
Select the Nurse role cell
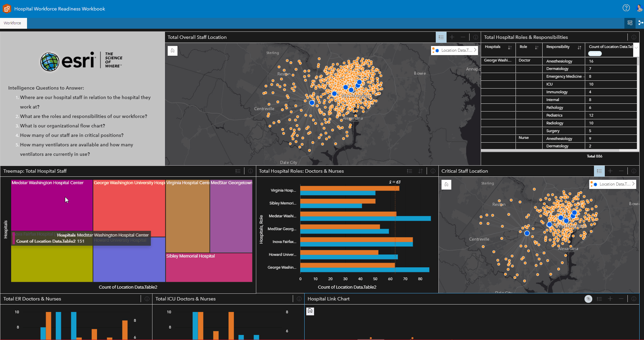[529, 138]
